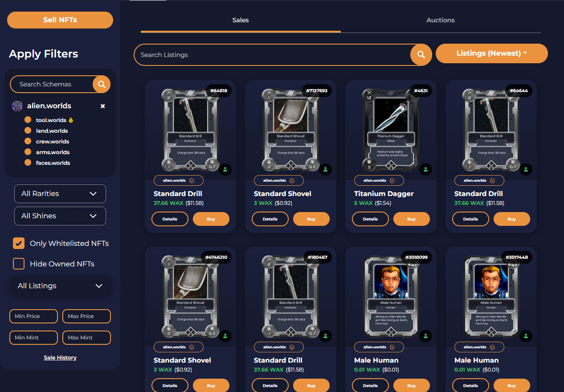
Task: Click the green user icon on card #64644
Action: 526,169
